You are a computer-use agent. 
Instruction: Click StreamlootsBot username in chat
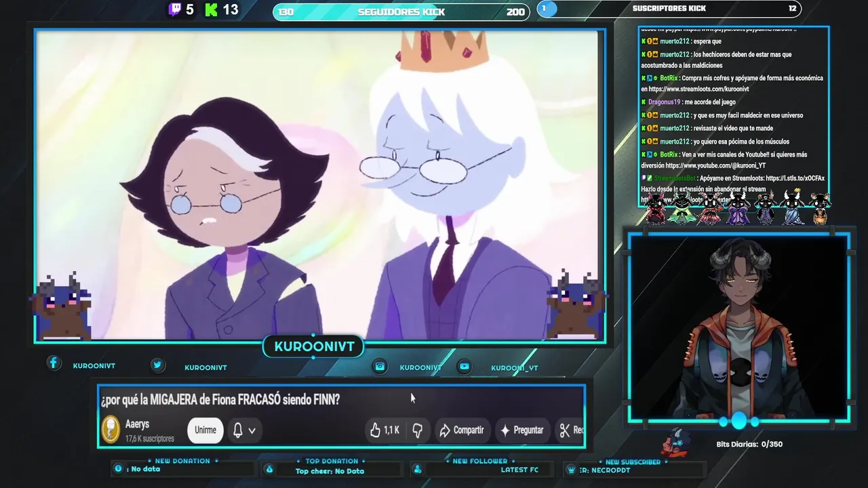click(x=675, y=178)
